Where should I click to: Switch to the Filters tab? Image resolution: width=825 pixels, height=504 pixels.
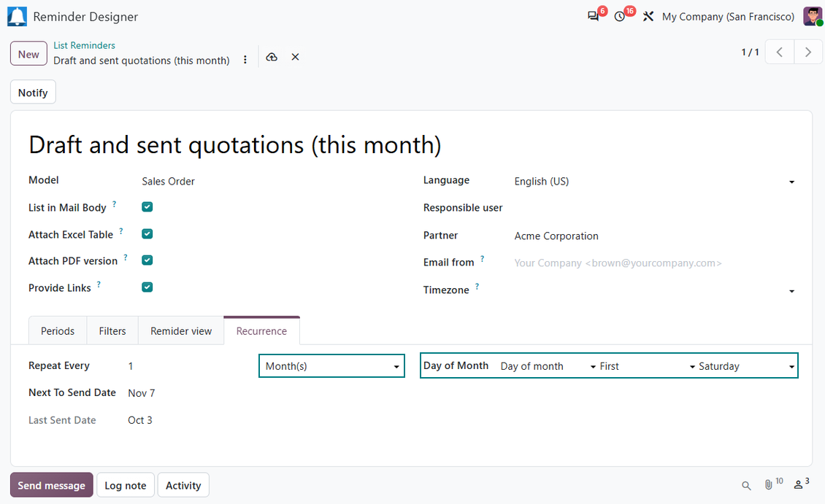[112, 331]
